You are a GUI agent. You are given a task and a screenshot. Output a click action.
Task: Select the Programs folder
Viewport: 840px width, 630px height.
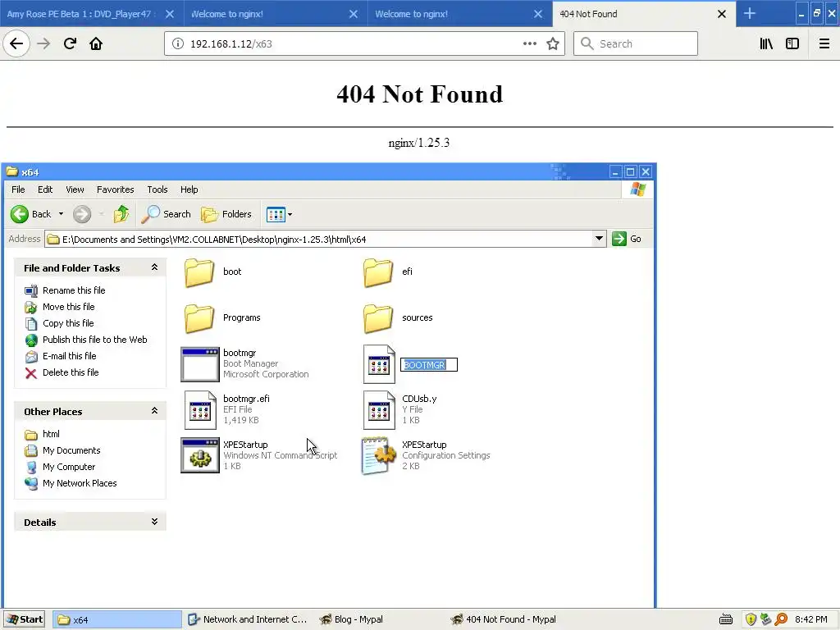pyautogui.click(x=222, y=317)
